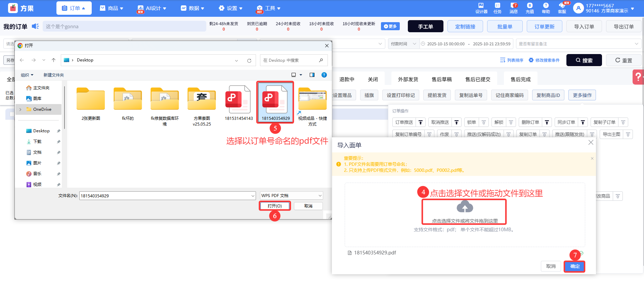Screen dimensions: 644x287
Task: Open the 订单 menu dropdown
Action: click(74, 8)
